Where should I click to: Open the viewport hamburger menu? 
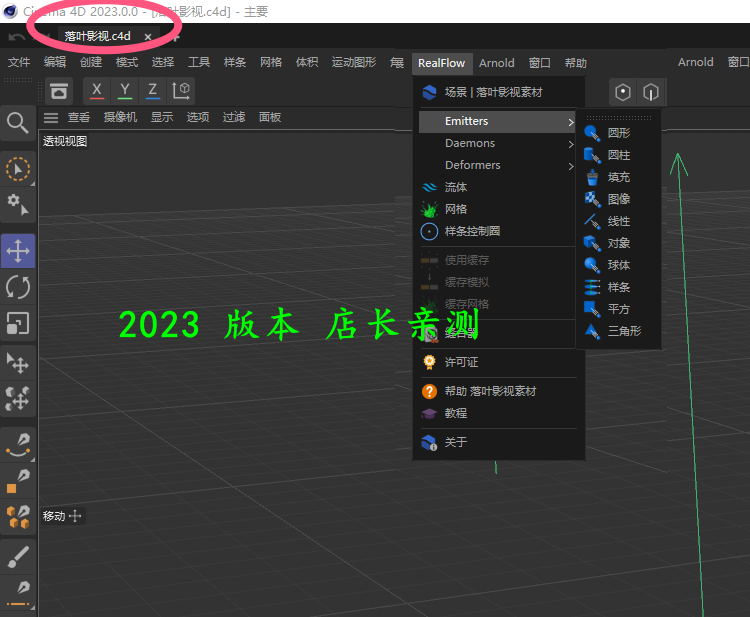click(x=51, y=117)
